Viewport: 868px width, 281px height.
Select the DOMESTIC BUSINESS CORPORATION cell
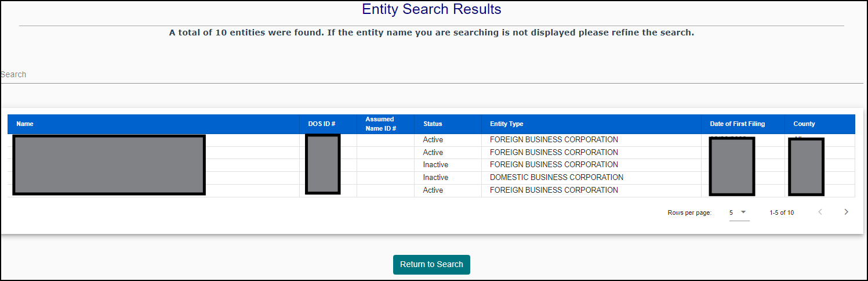click(x=556, y=178)
